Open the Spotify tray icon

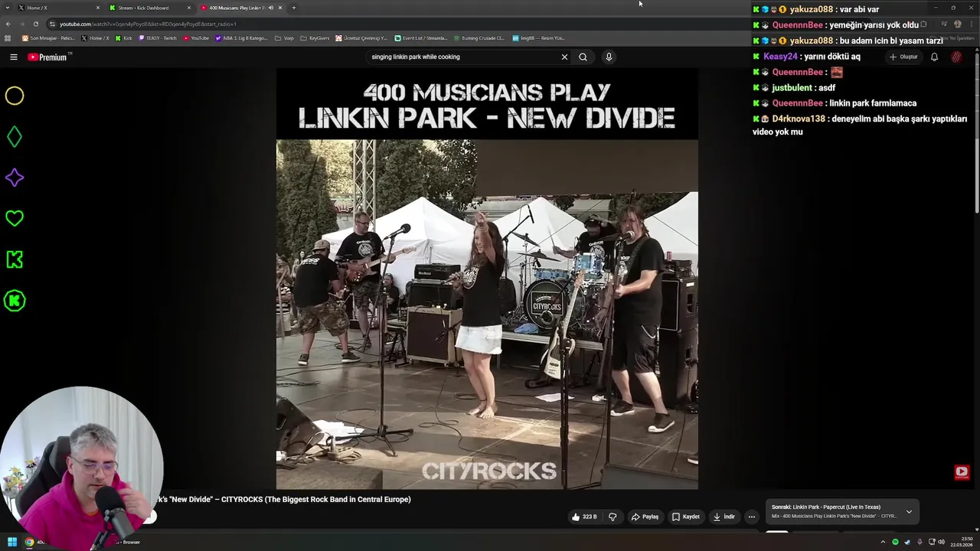[x=895, y=542]
